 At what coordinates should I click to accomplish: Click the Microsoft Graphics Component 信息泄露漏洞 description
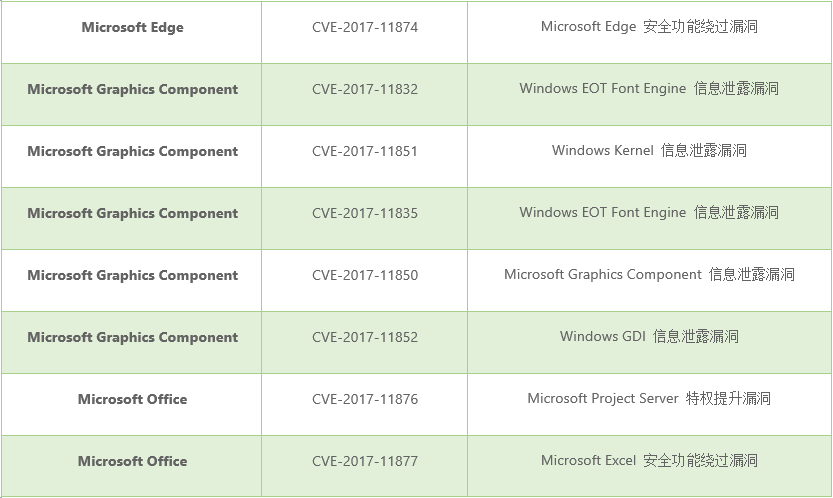pyautogui.click(x=649, y=275)
